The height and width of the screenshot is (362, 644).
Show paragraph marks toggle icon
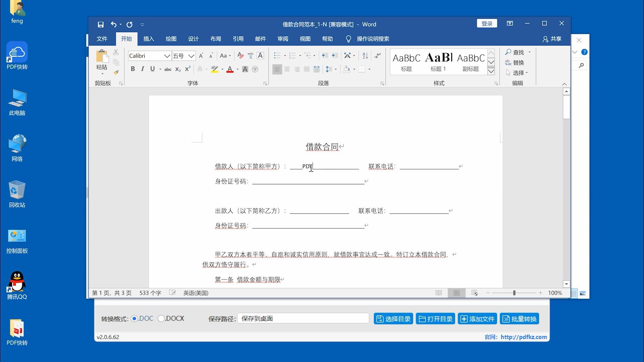point(378,56)
